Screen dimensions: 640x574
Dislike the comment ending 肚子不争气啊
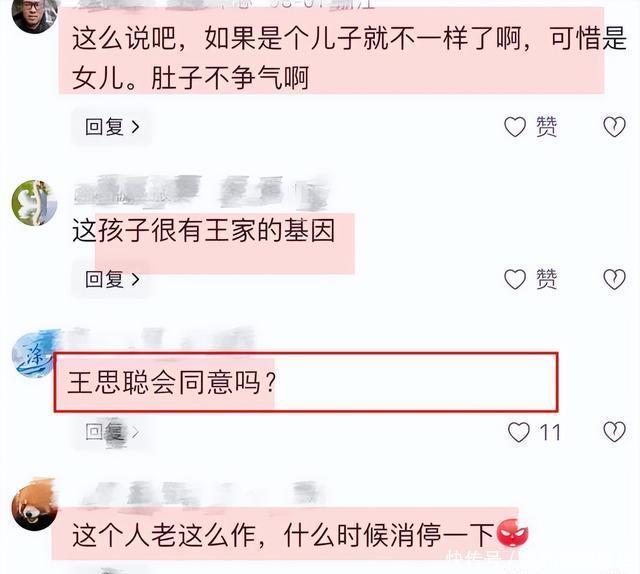614,127
